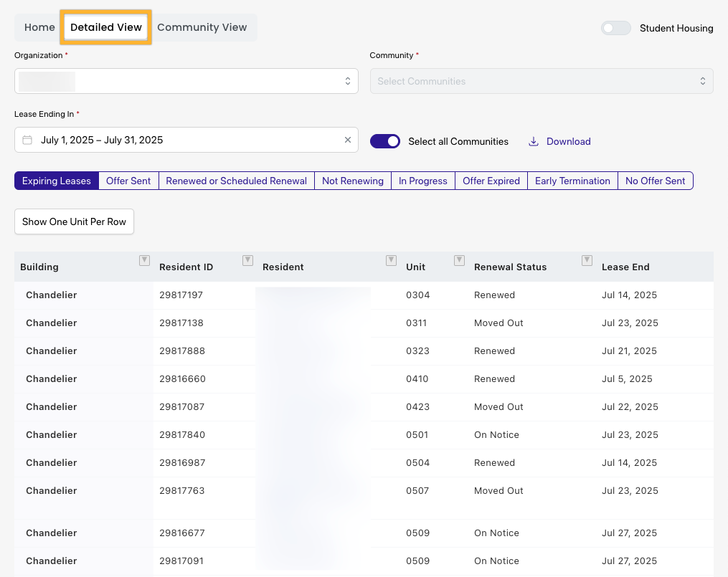Viewport: 728px width, 577px height.
Task: Click the Lease Ending In date range field
Action: (186, 140)
